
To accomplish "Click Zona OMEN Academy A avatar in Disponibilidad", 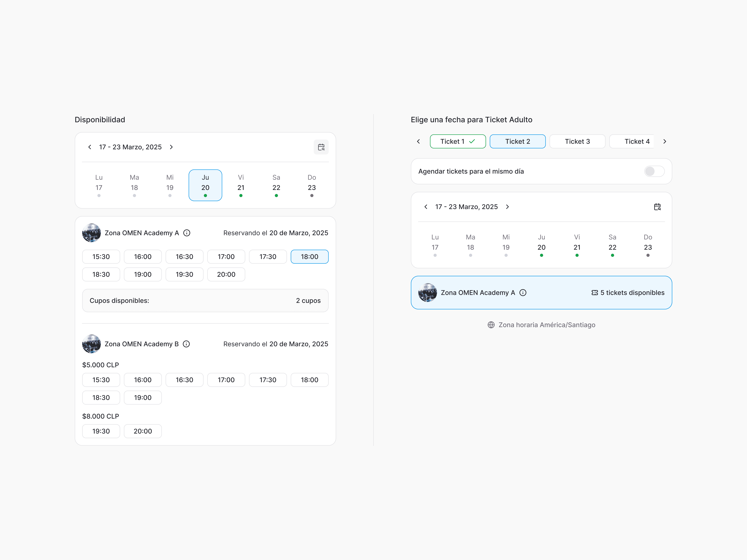I will tap(92, 233).
